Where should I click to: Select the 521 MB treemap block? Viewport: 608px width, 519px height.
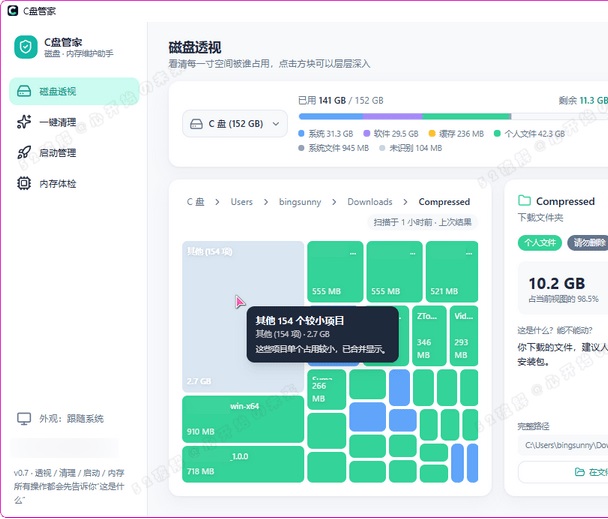click(452, 272)
